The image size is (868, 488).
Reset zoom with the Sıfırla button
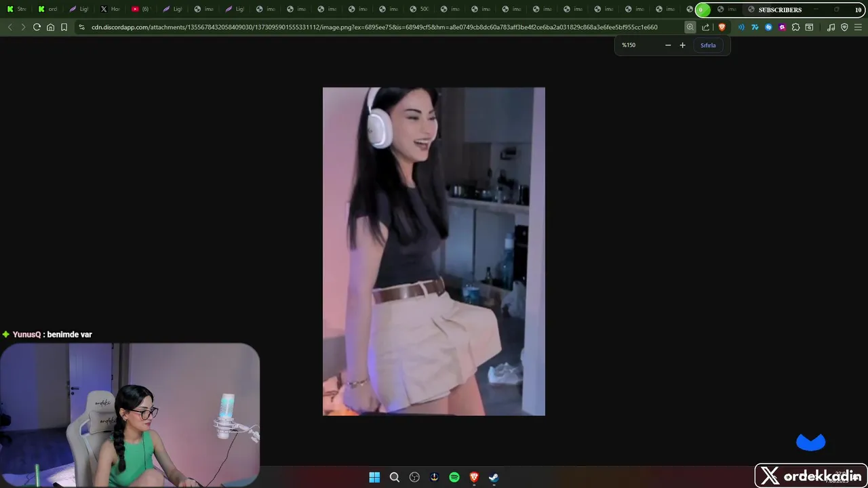[x=708, y=45]
